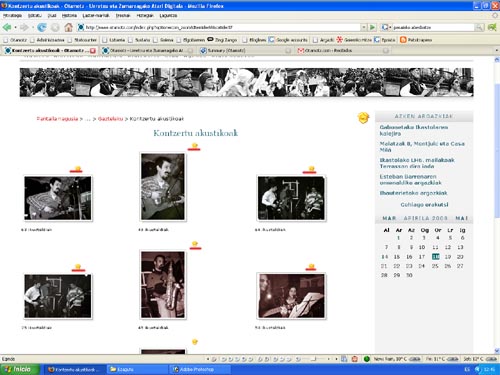
Task: Open the saxophone player thumbnail
Action: (163, 284)
